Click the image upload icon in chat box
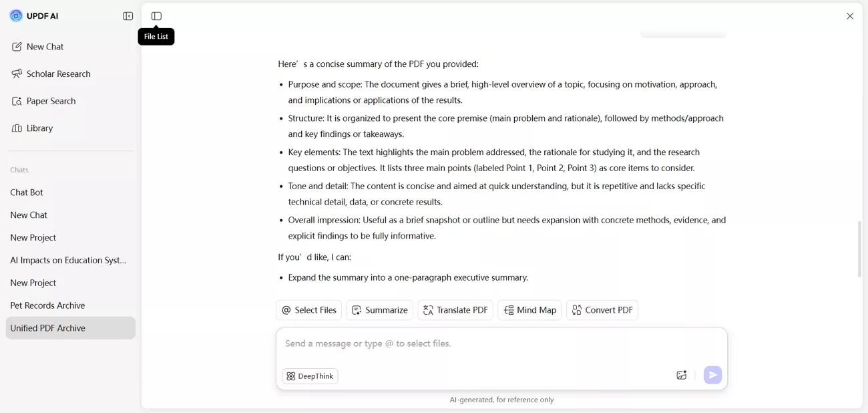This screenshot has width=868, height=413. 681,375
